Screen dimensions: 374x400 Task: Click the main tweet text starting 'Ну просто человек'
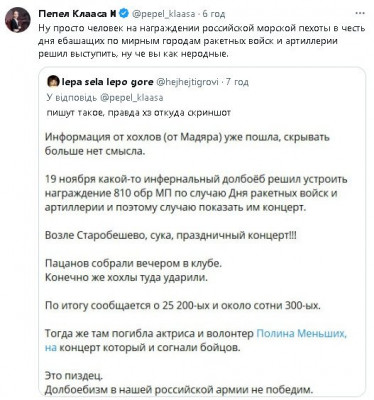pos(202,41)
